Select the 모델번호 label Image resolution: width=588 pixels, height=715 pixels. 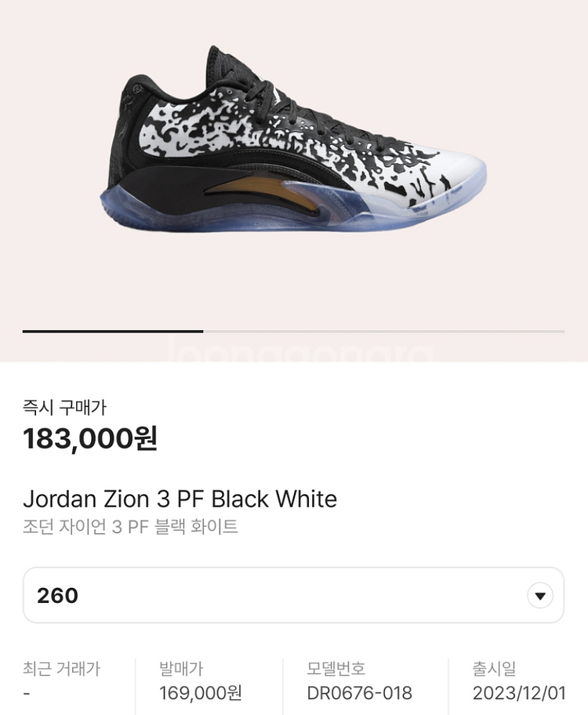pyautogui.click(x=336, y=669)
